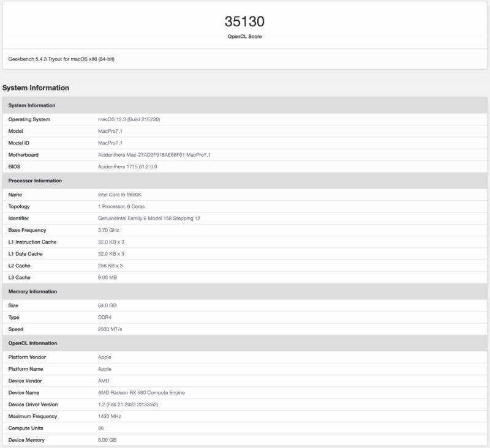The width and height of the screenshot is (490, 448).
Task: Click the 35130 OpenCL score value
Action: click(244, 21)
